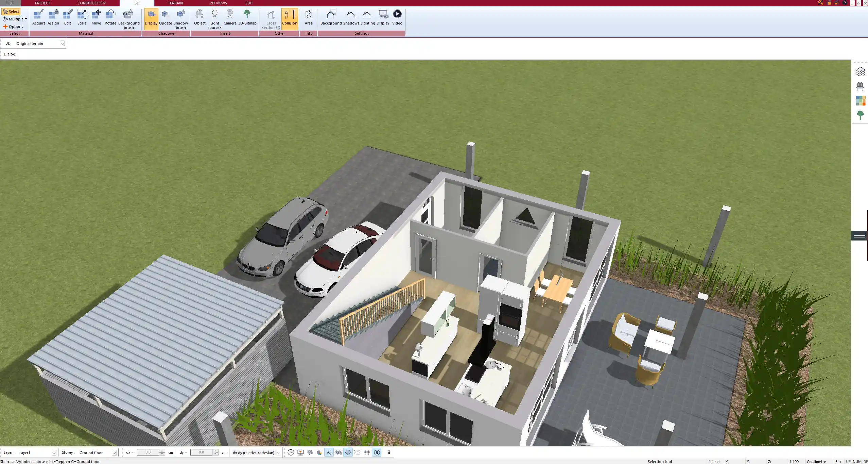The image size is (868, 464).
Task: Insert an Object into the scene
Action: 200,18
